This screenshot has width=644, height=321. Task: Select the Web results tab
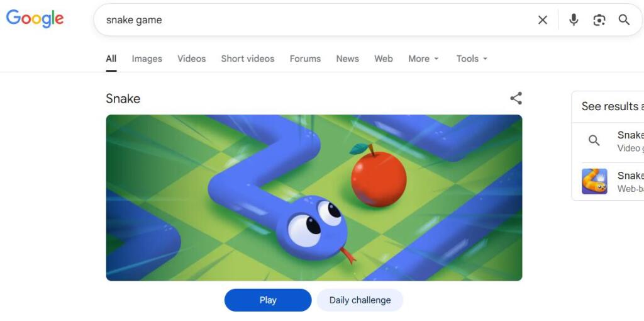click(x=383, y=59)
